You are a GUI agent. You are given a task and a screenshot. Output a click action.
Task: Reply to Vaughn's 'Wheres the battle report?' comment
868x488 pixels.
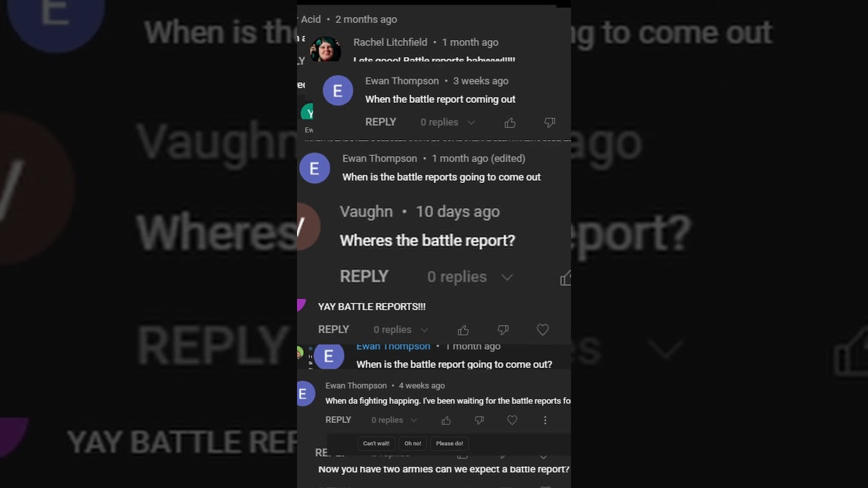(x=364, y=277)
